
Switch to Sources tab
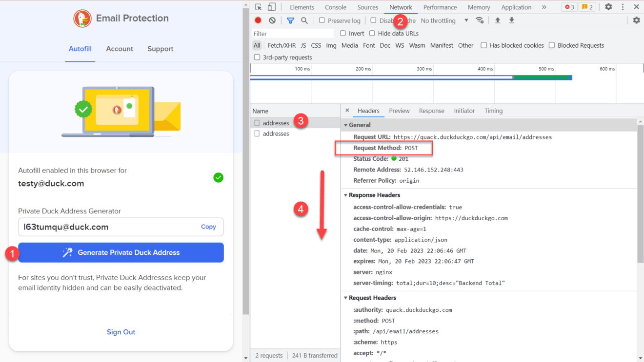coord(368,7)
